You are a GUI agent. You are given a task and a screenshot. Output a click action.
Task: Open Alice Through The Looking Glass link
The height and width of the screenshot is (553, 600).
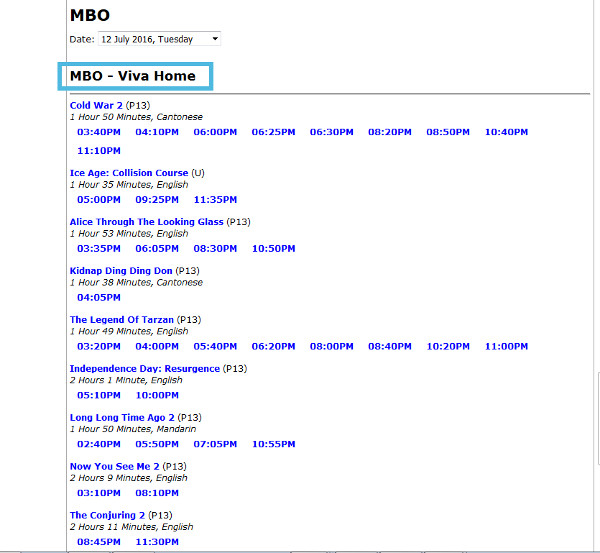pyautogui.click(x=147, y=222)
